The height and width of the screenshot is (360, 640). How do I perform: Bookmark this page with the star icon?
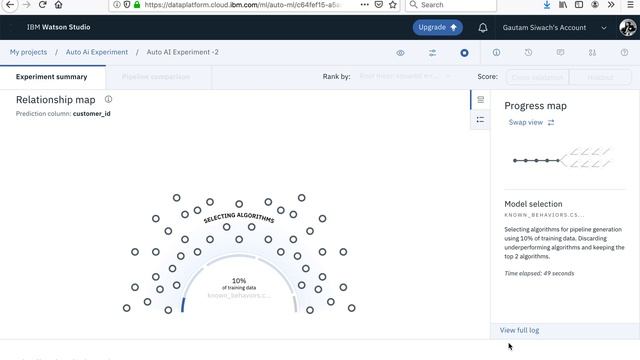coord(393,4)
